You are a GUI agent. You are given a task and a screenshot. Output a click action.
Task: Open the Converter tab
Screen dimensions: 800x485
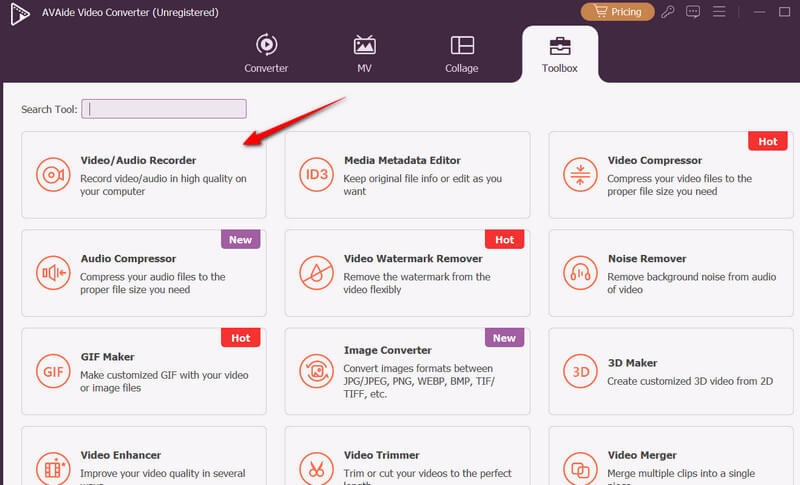pyautogui.click(x=266, y=53)
